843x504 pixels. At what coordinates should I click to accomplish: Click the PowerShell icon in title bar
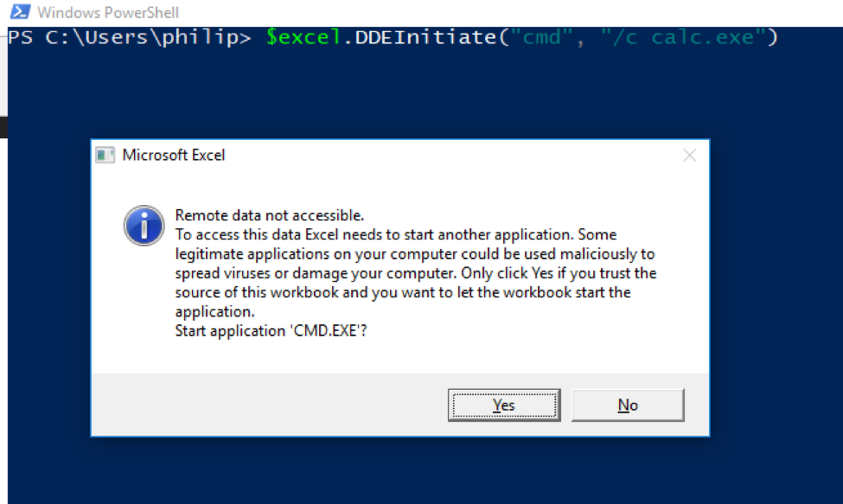(20, 12)
